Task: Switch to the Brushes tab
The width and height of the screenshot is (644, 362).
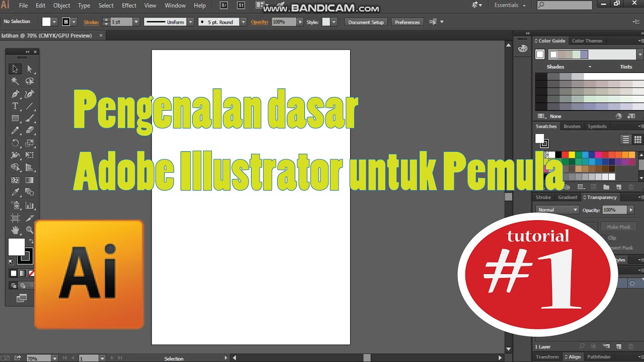Action: [572, 126]
